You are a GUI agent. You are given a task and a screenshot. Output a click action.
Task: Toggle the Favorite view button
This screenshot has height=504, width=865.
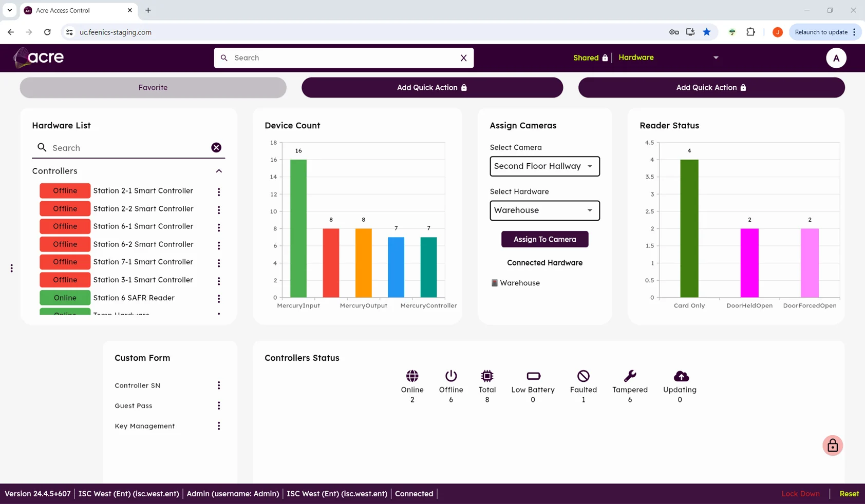(153, 87)
